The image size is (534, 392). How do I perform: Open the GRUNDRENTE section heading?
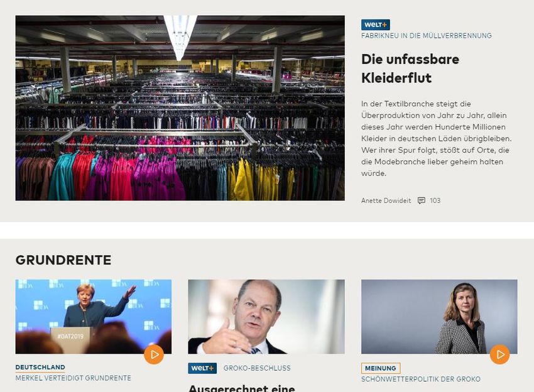tap(63, 260)
